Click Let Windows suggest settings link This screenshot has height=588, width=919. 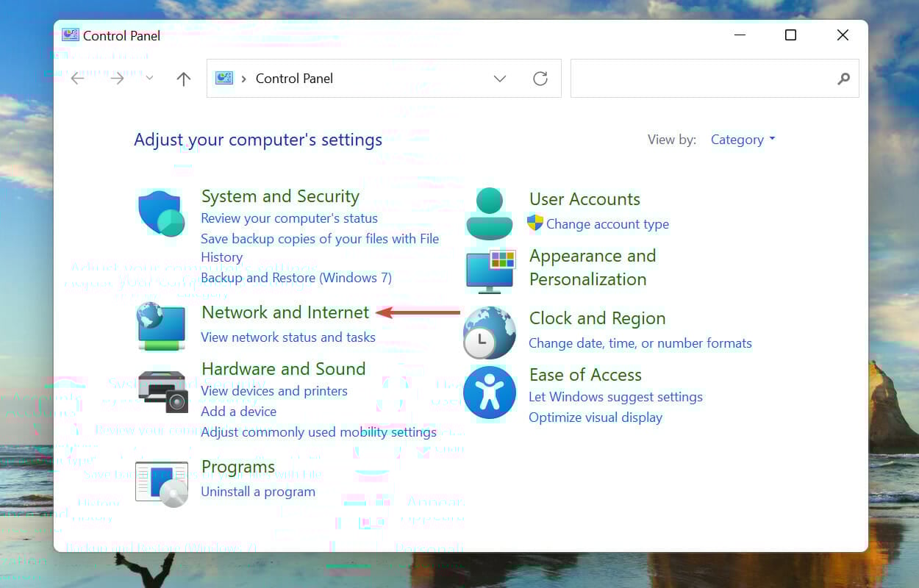[615, 397]
